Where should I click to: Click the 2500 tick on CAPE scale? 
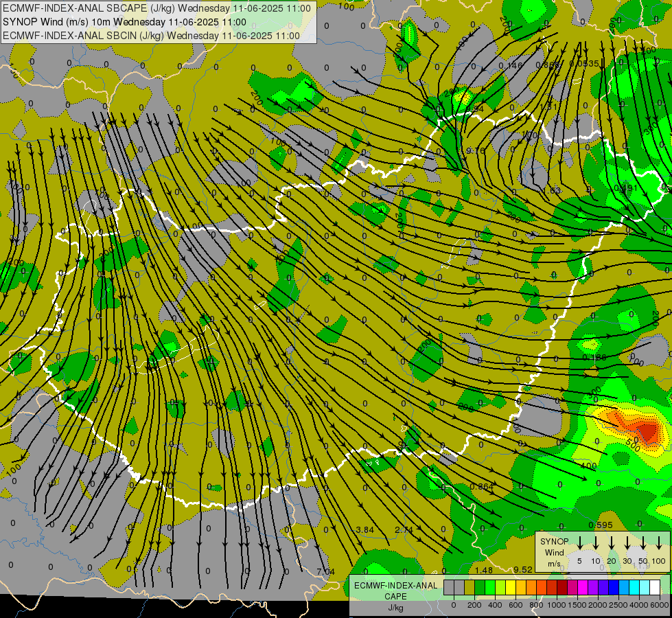click(618, 605)
